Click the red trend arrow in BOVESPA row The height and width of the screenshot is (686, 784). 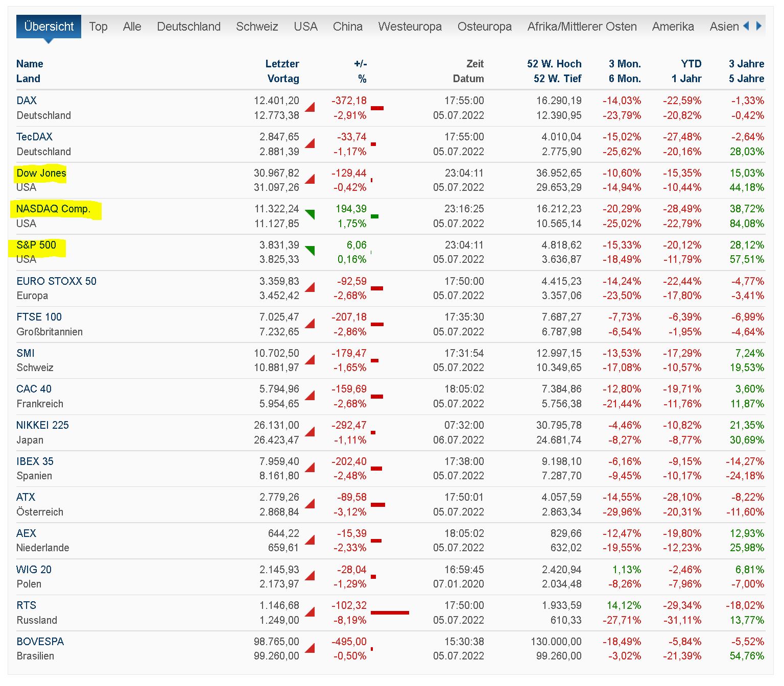(x=310, y=648)
